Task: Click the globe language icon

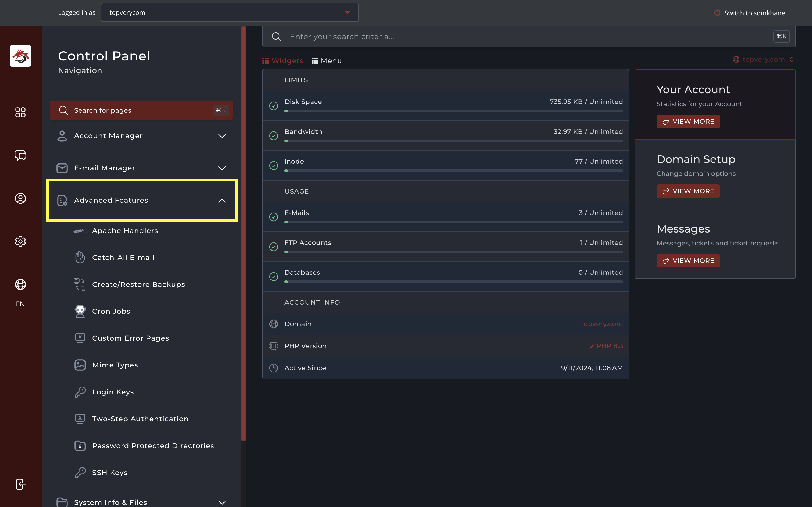Action: (x=20, y=284)
